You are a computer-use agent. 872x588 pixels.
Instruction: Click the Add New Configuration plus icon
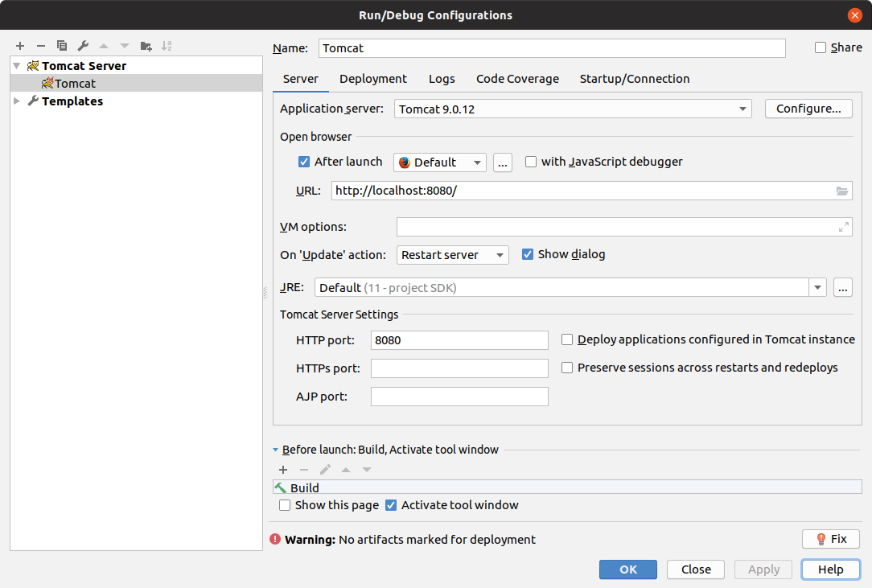[x=20, y=46]
